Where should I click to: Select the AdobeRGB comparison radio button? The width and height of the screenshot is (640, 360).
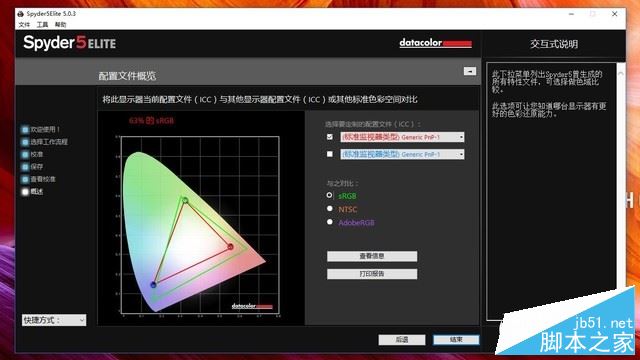pos(330,222)
